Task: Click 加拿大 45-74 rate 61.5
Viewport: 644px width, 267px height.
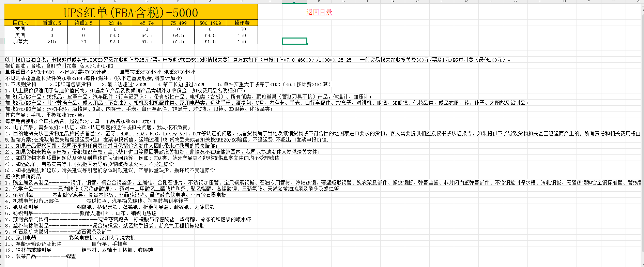Action: tap(147, 42)
